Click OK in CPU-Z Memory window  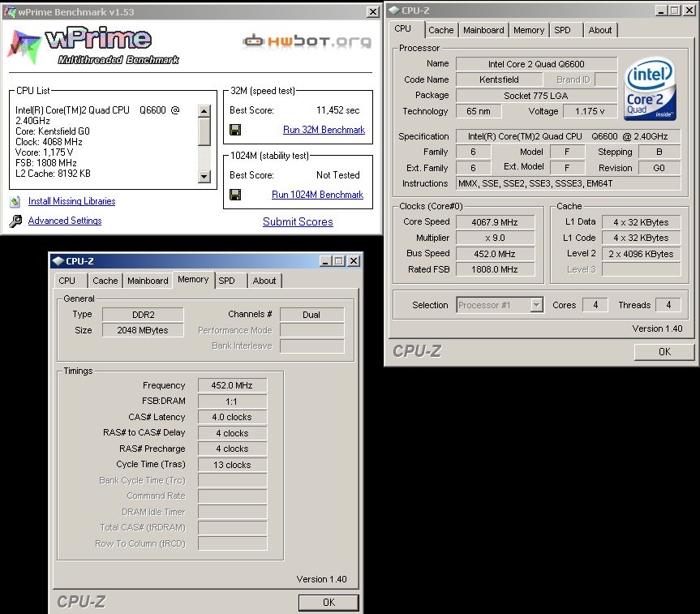pyautogui.click(x=329, y=603)
